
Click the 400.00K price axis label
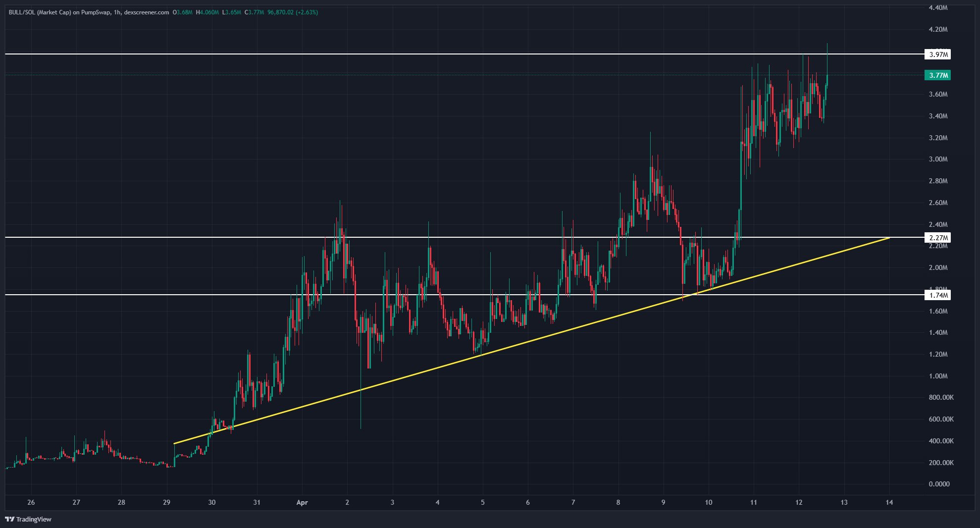coord(941,441)
